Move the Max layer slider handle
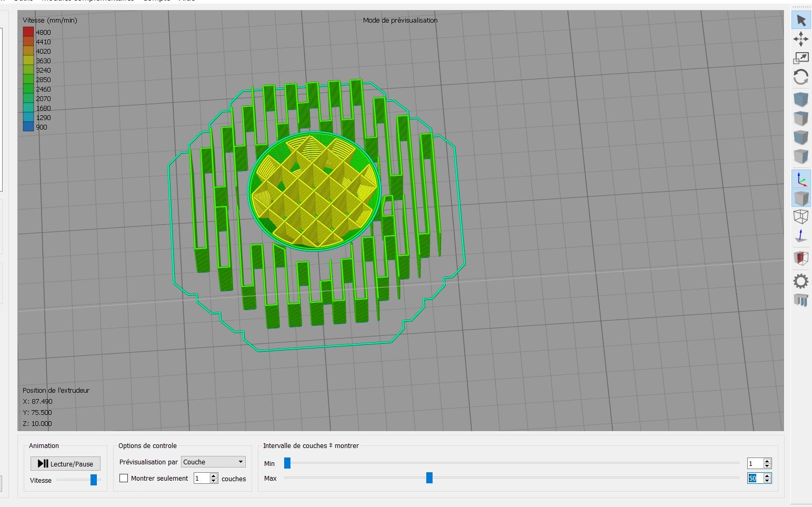The image size is (812, 507). 429,478
